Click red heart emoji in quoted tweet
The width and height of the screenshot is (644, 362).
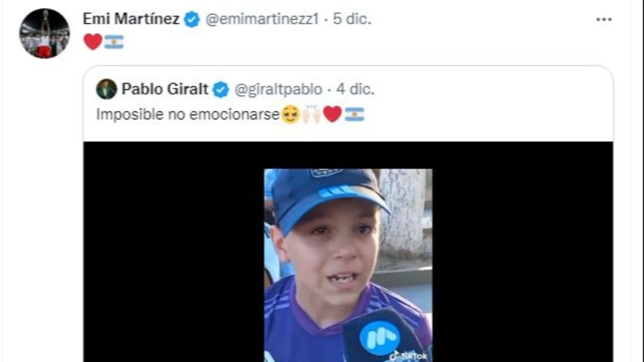click(x=333, y=114)
